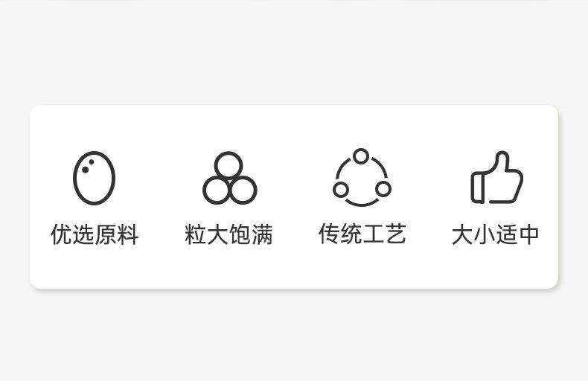Click the top circle of the 粒大饱满 icon
Viewport: 588px width, 381px height.
click(x=229, y=165)
